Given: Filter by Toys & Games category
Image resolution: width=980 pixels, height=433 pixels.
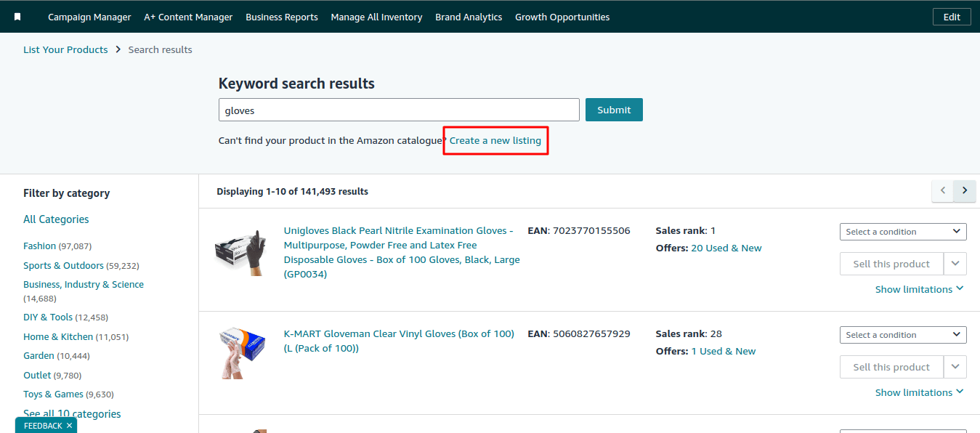Looking at the screenshot, I should [53, 394].
